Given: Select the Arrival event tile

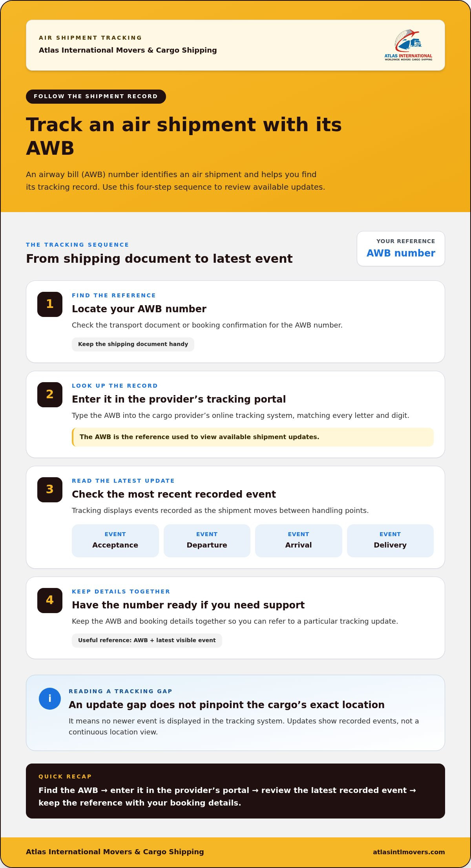Looking at the screenshot, I should click(x=299, y=541).
